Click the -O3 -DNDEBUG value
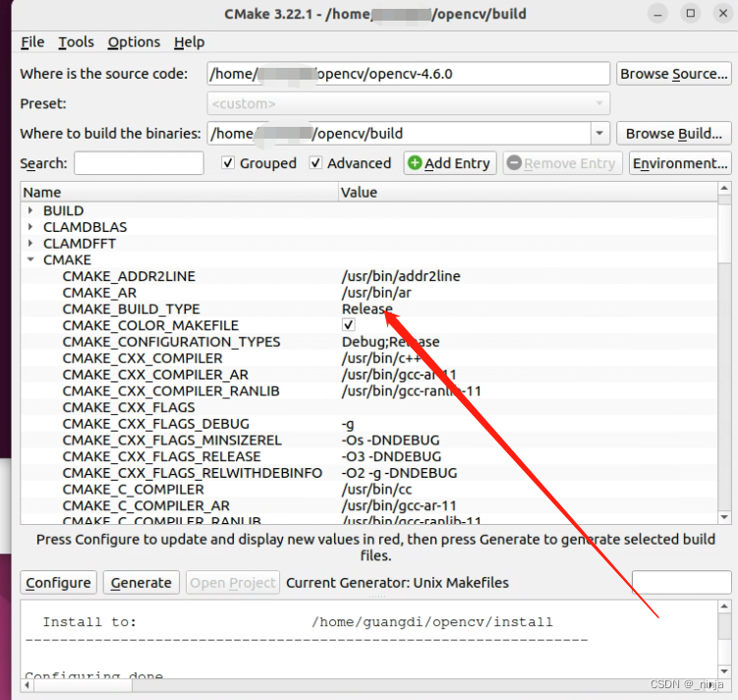738x700 pixels. click(391, 456)
